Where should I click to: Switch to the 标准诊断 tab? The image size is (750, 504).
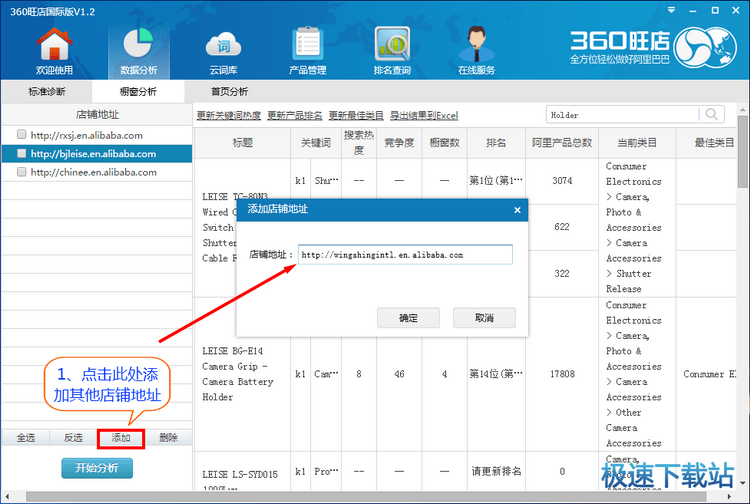pos(47,91)
